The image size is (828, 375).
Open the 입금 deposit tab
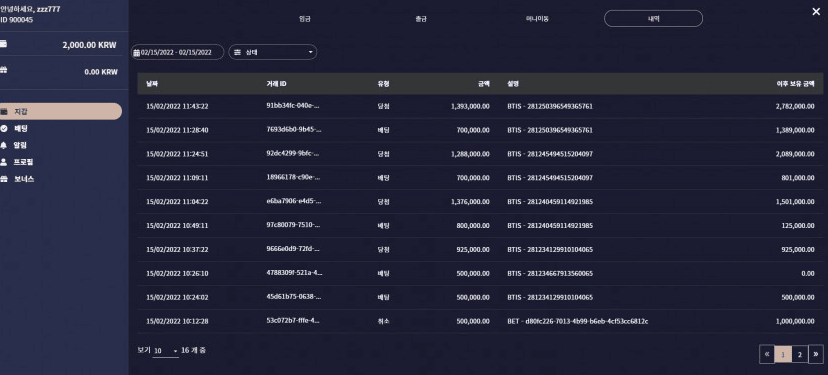pyautogui.click(x=304, y=18)
